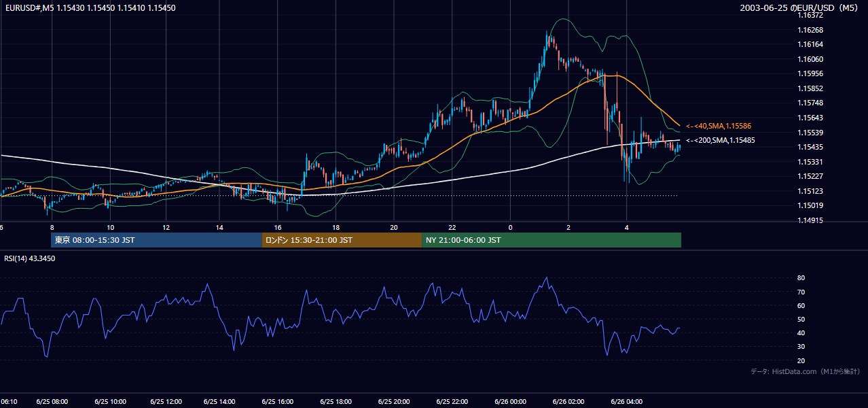Click the EURUSD#,M5 symbol title with OHLC values
The width and height of the screenshot is (868, 408).
[90, 8]
